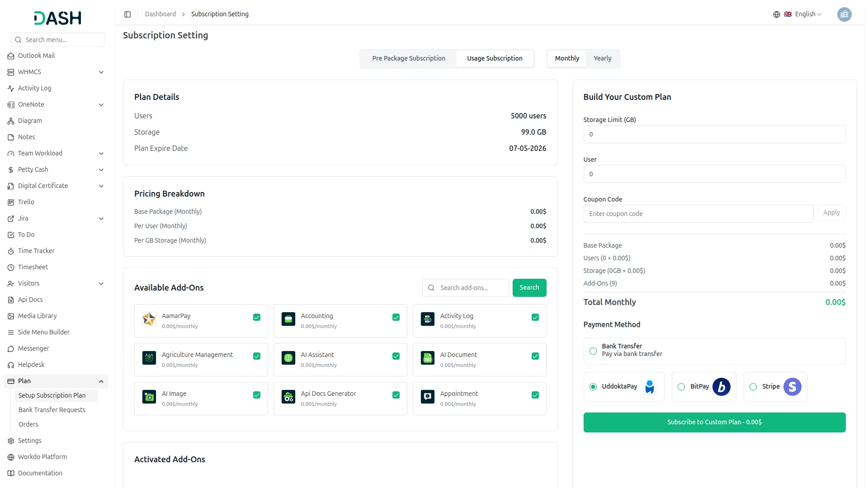868x488 pixels.
Task: Click the Stripe logo icon
Action: click(793, 387)
